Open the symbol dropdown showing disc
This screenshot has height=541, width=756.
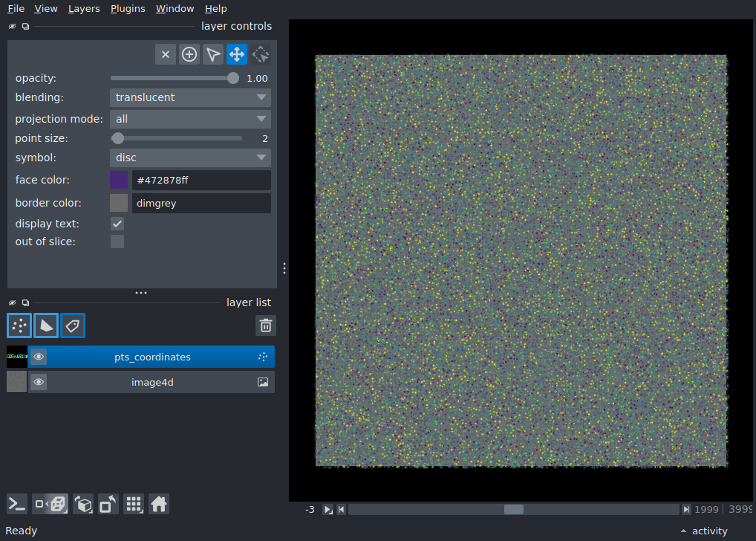pos(190,158)
